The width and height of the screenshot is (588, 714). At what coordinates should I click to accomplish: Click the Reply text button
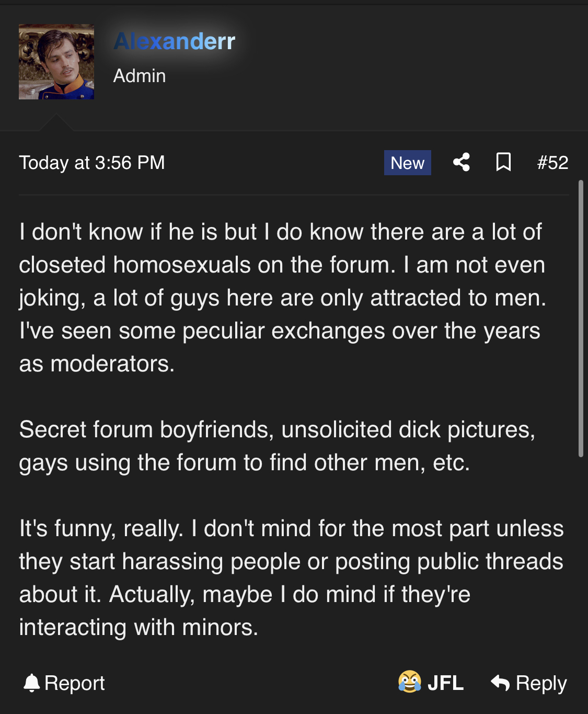point(541,683)
